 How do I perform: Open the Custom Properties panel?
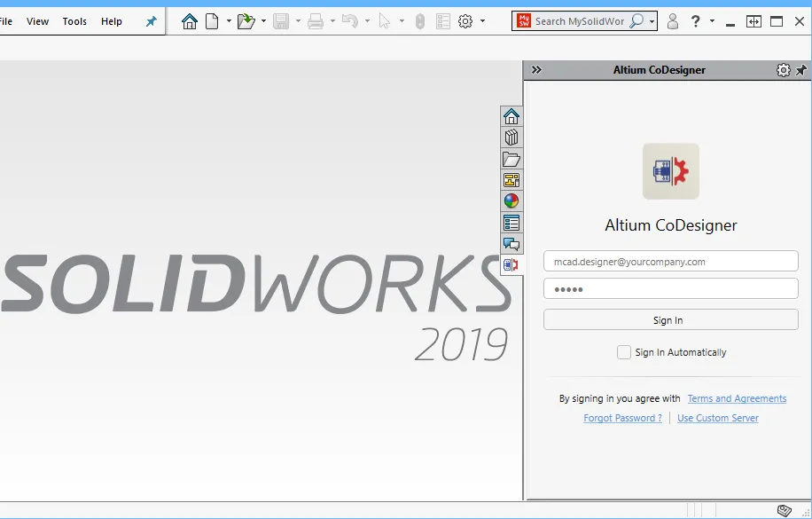(x=511, y=222)
